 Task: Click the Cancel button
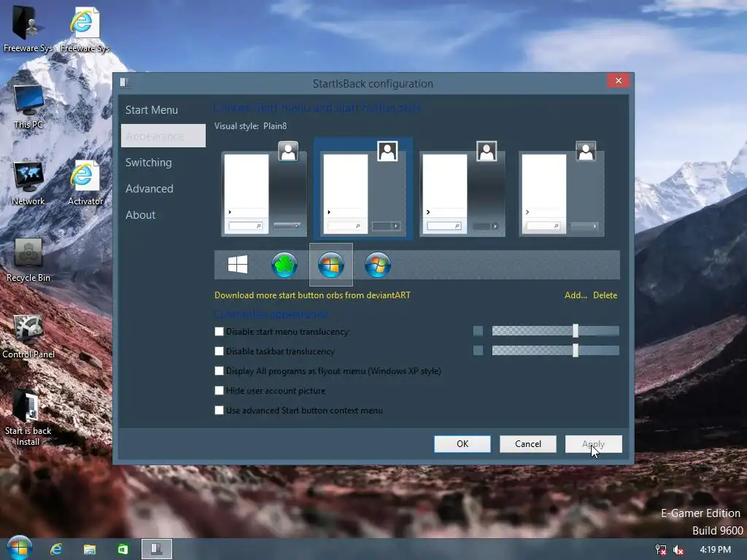coord(528,444)
